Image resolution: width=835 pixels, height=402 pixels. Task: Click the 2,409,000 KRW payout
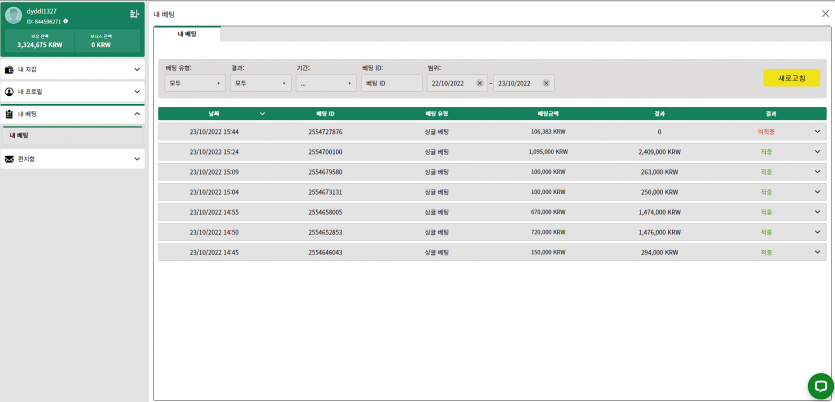coord(659,152)
